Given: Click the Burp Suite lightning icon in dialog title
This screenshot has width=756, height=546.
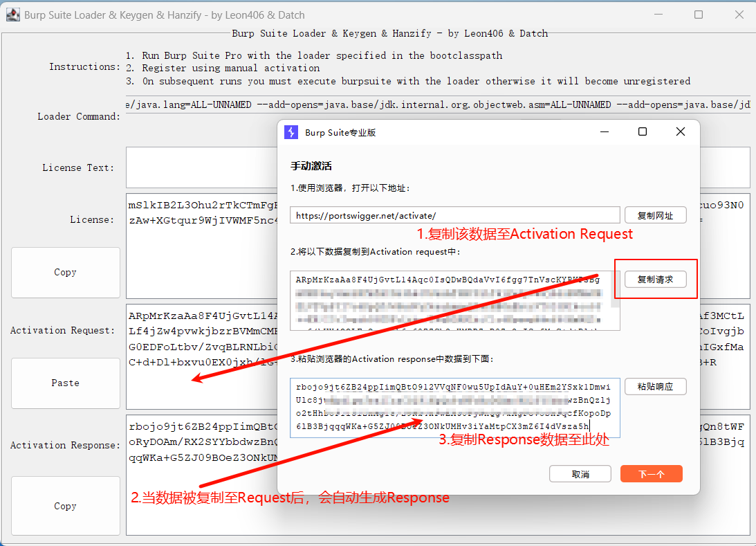Looking at the screenshot, I should (x=291, y=132).
